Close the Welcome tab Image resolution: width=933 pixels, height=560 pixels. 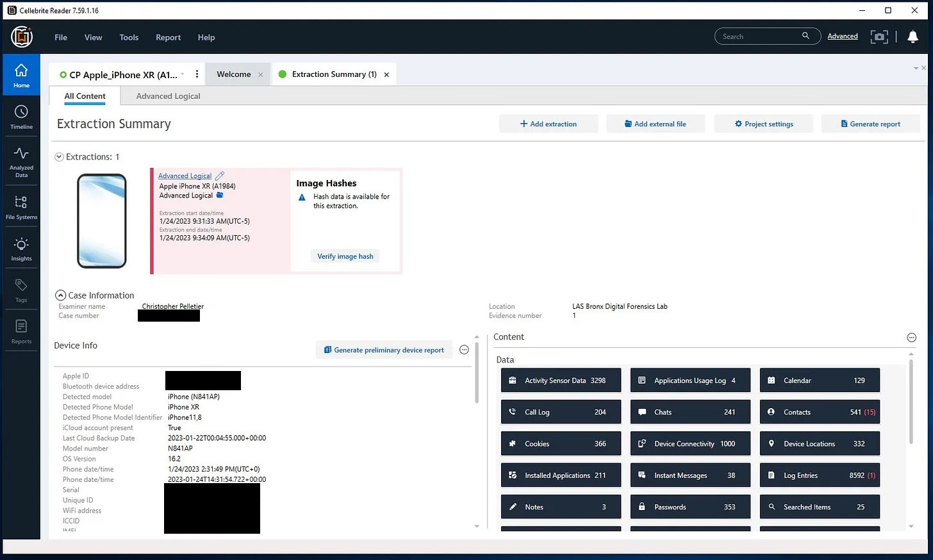pos(260,74)
